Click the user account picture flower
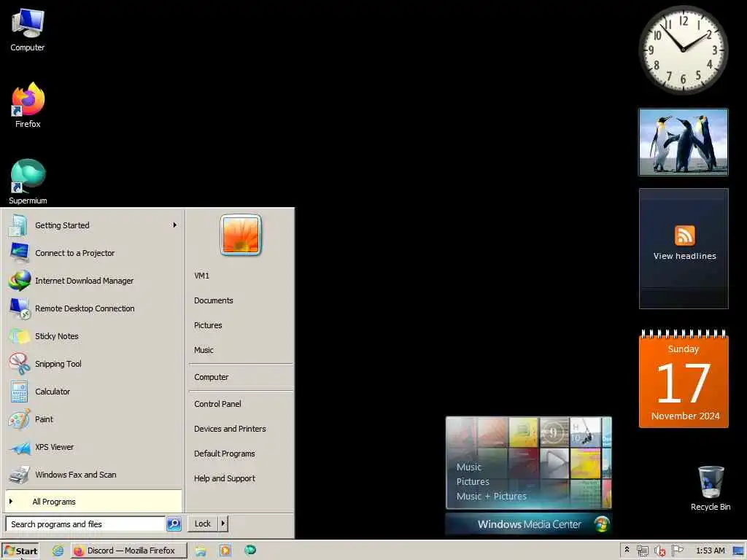This screenshot has width=747, height=560. (241, 235)
